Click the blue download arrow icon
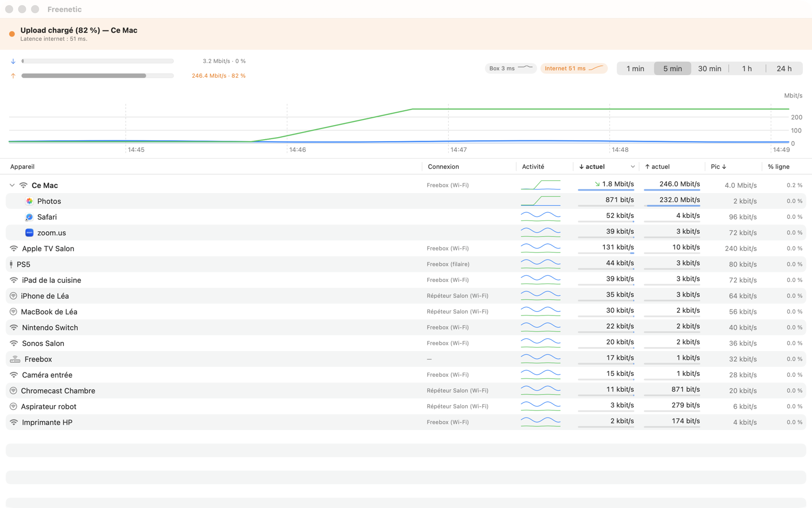 point(13,61)
